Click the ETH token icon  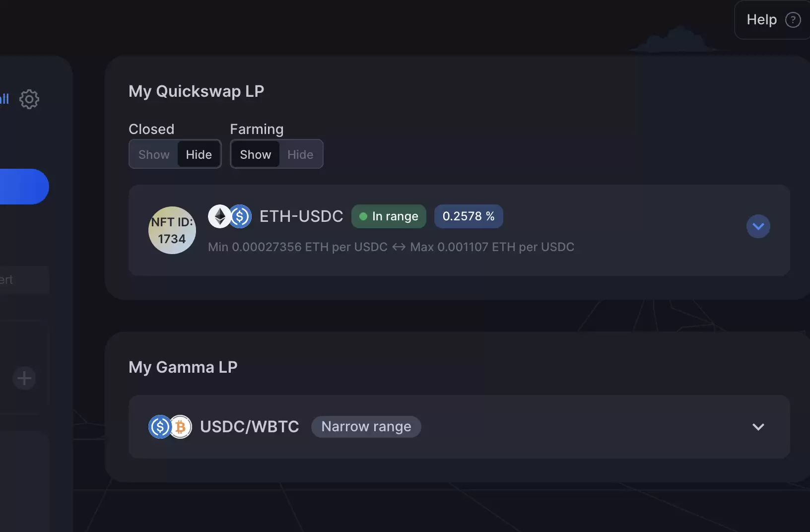coord(219,216)
